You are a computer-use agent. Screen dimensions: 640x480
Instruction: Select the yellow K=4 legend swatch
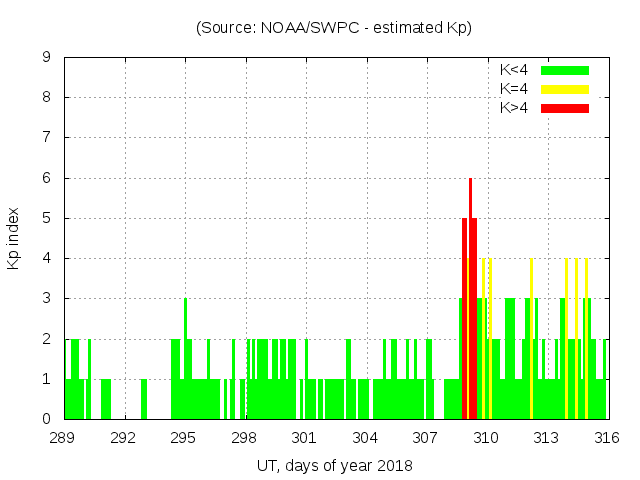[565, 89]
